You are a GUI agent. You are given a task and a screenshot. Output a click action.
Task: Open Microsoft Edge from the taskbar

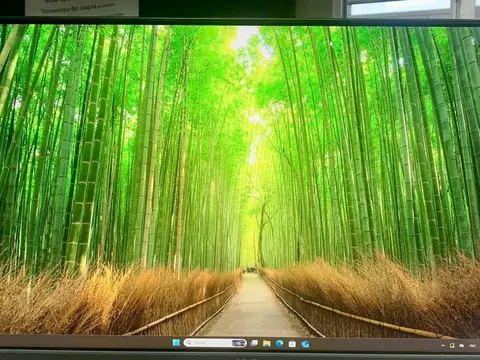point(279,343)
